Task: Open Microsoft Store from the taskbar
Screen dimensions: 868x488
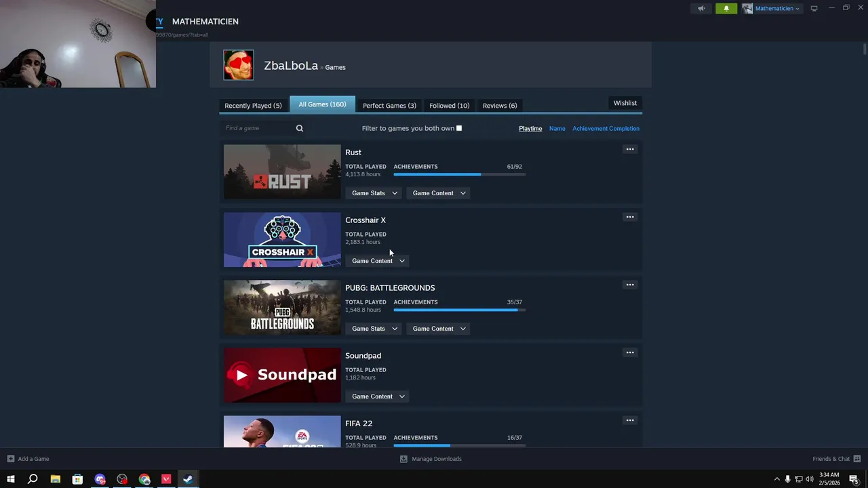Action: coord(77,479)
